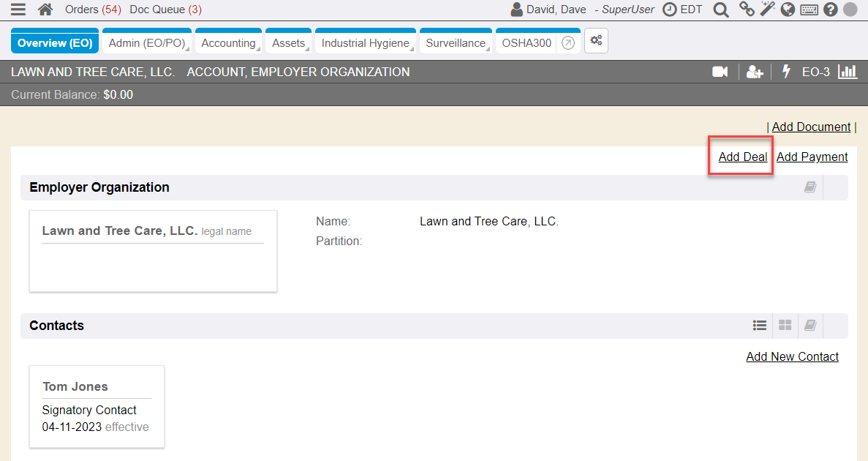Click the Add Deal link
The image size is (868, 461).
click(x=743, y=157)
